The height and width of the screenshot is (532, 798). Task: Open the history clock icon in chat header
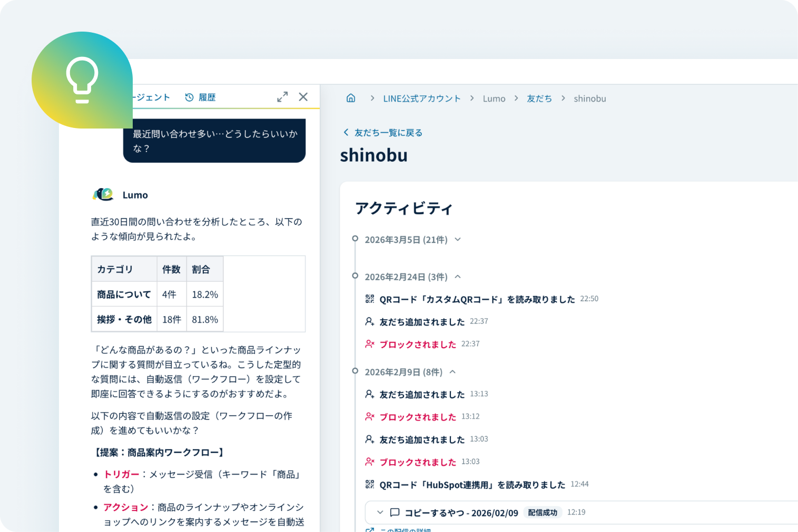click(189, 97)
